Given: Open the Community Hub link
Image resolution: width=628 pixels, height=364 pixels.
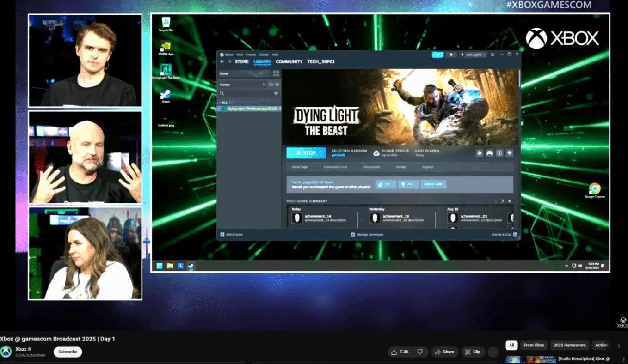Looking at the screenshot, I should [335, 167].
